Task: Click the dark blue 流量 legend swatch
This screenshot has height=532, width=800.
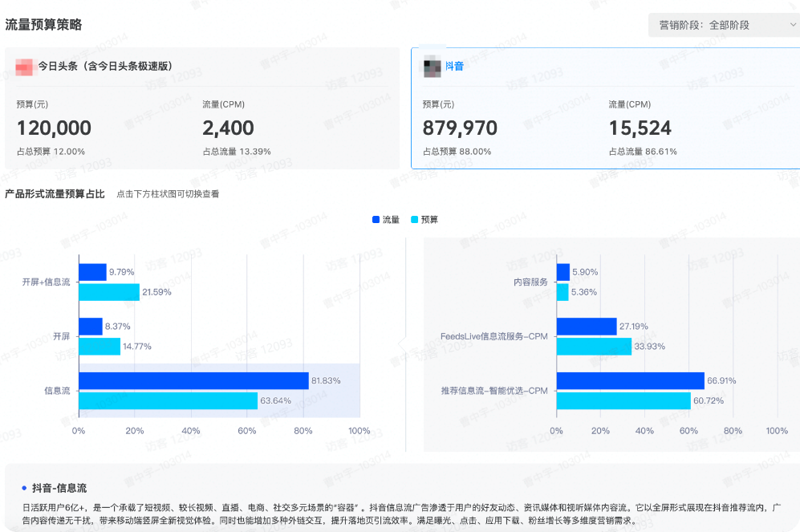Action: 376,219
